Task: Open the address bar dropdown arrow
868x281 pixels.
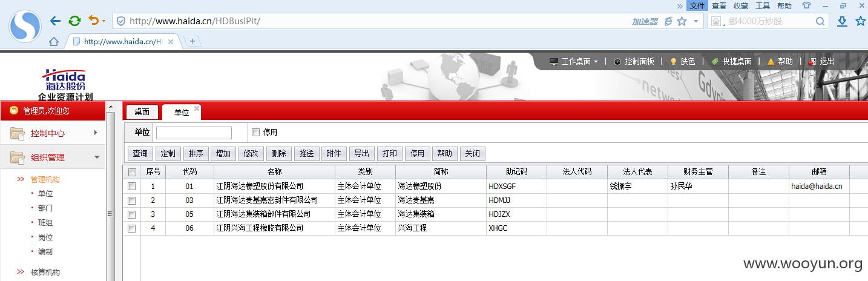Action: point(695,21)
